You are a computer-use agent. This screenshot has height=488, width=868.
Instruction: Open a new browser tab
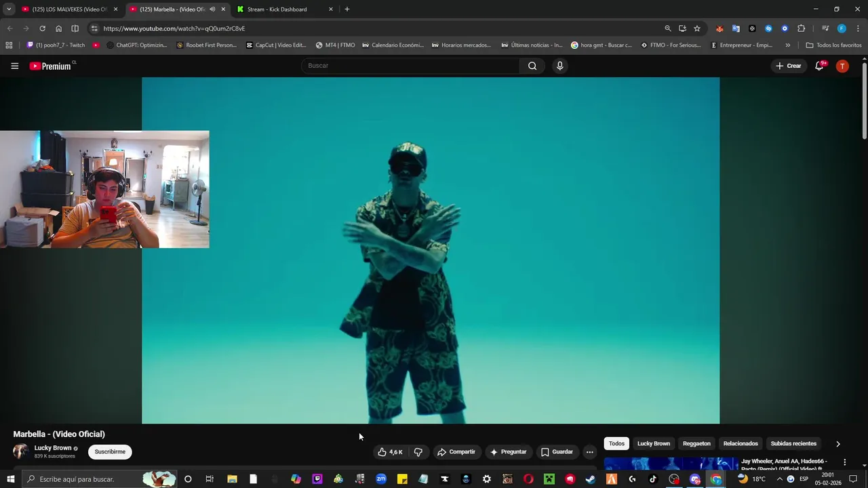pyautogui.click(x=347, y=9)
